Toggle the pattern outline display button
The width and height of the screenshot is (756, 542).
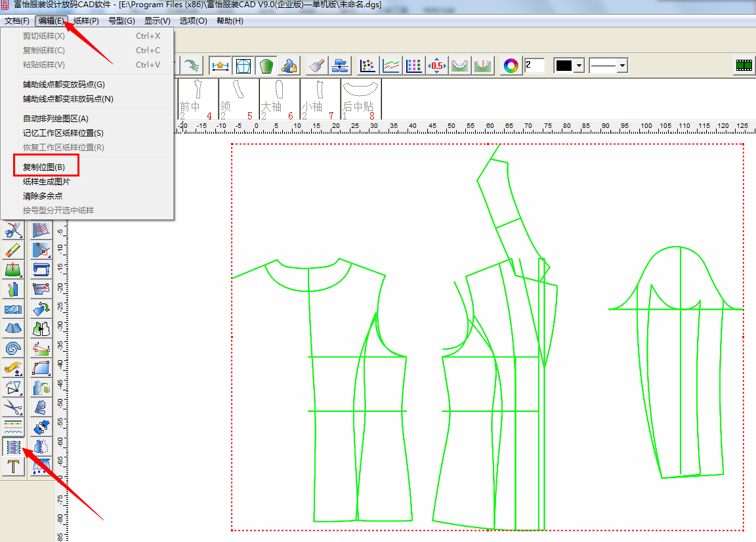point(243,66)
